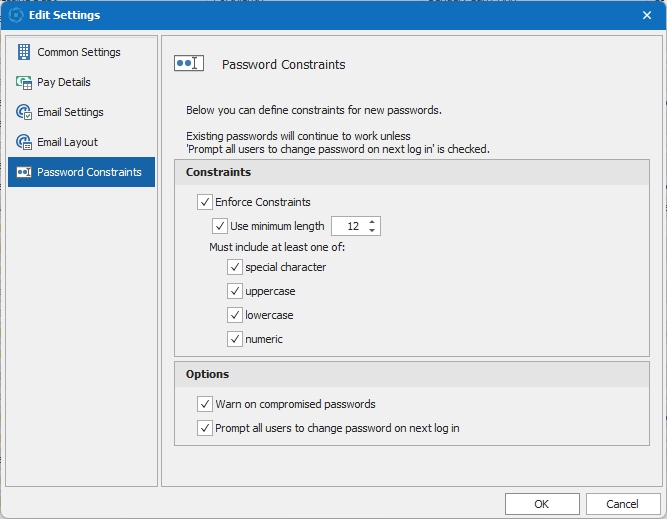Click the password header icon beside title
This screenshot has height=519, width=667.
coord(189,64)
